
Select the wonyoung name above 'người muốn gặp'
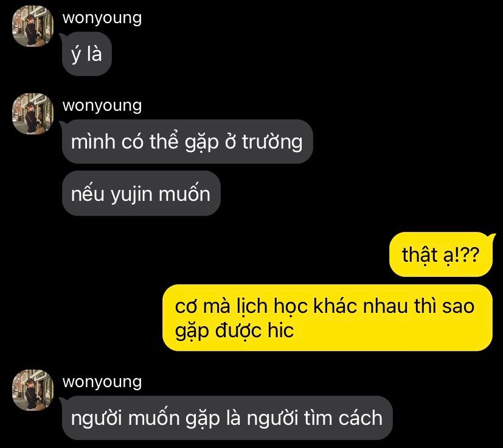[x=102, y=382]
